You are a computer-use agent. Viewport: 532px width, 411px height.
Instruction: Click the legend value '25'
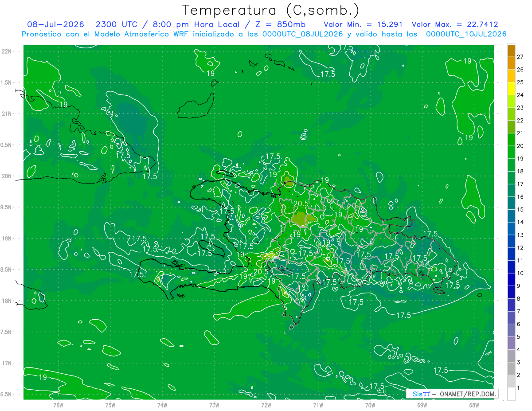tap(520, 82)
